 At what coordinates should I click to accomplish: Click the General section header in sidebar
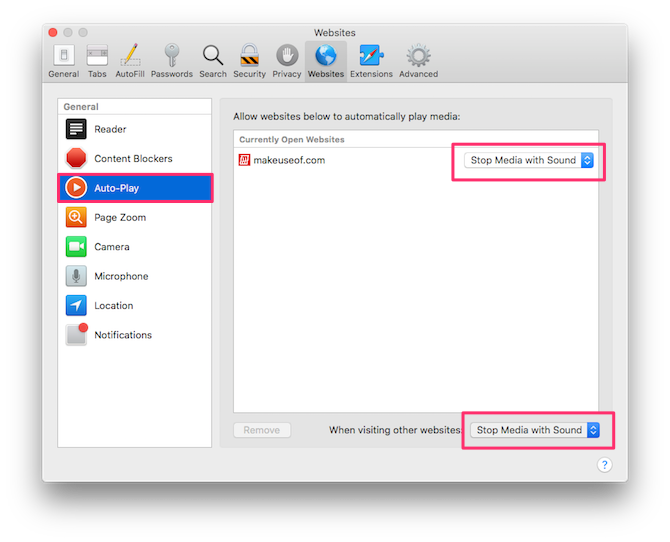[81, 107]
